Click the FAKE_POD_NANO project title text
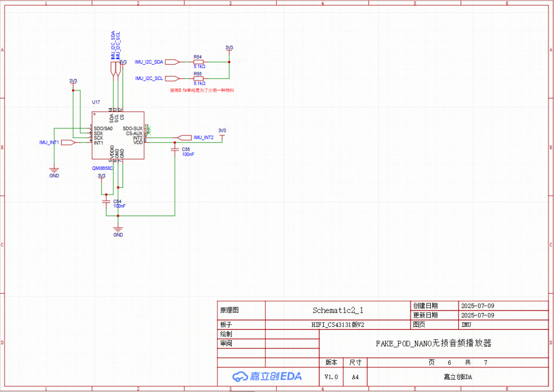 pos(433,343)
